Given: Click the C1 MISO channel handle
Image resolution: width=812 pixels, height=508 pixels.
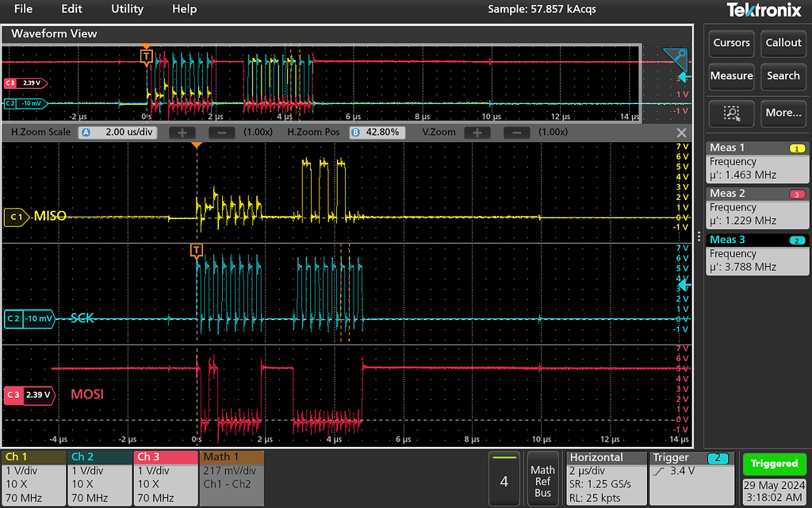Looking at the screenshot, I should click(x=17, y=217).
